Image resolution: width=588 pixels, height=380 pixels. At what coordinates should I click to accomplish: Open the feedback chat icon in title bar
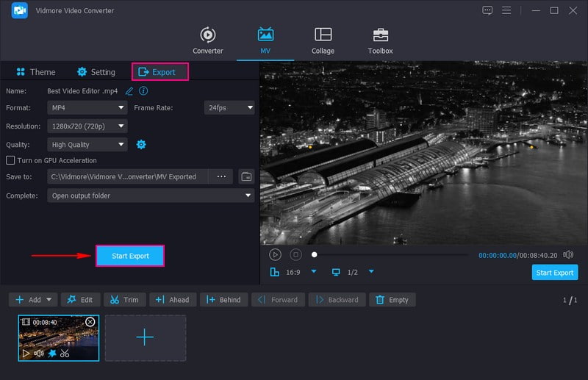487,10
